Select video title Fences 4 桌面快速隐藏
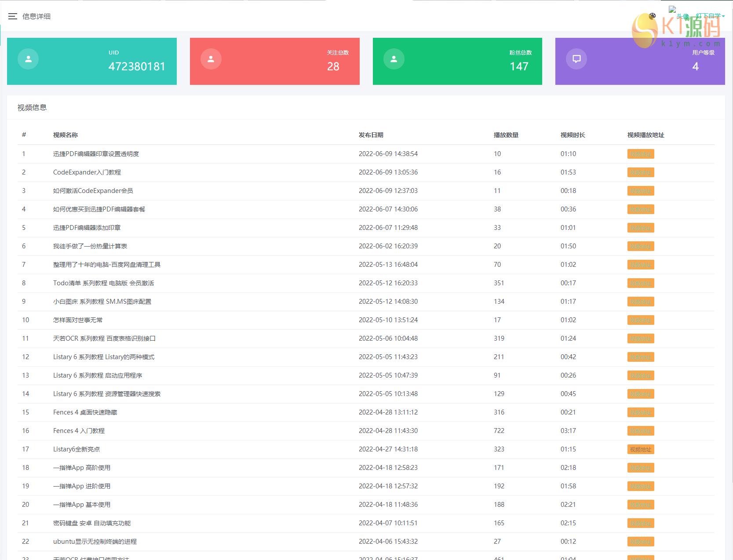733x560 pixels. (85, 412)
